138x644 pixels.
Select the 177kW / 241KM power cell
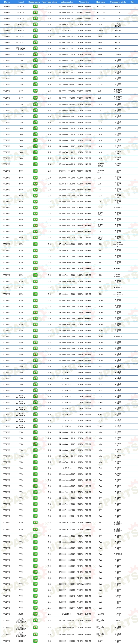point(84,510)
